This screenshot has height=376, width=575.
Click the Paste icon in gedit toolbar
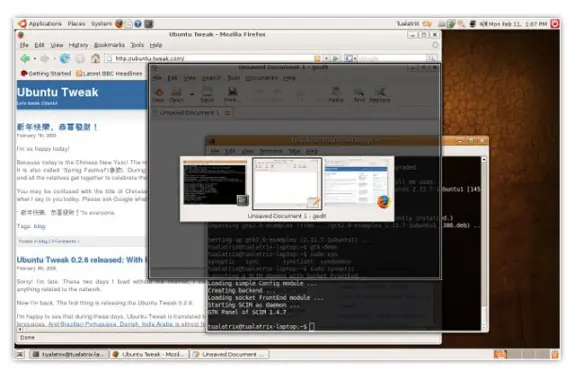[336, 94]
